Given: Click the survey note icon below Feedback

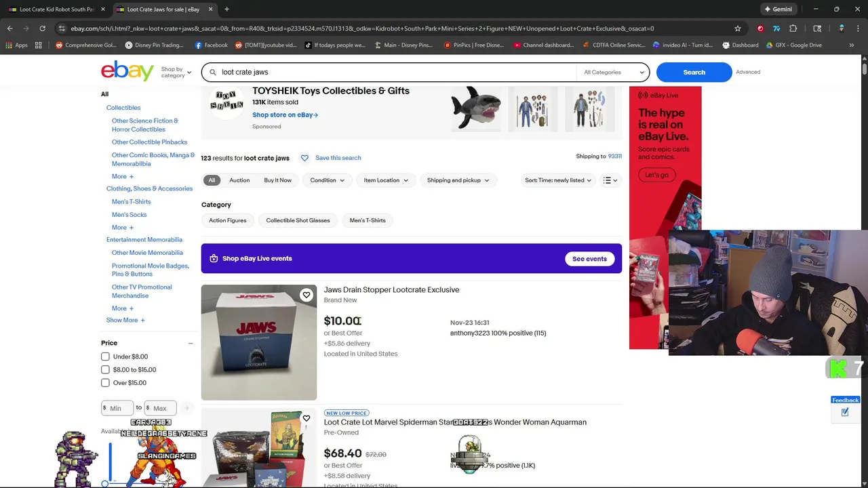Looking at the screenshot, I should pos(845,412).
